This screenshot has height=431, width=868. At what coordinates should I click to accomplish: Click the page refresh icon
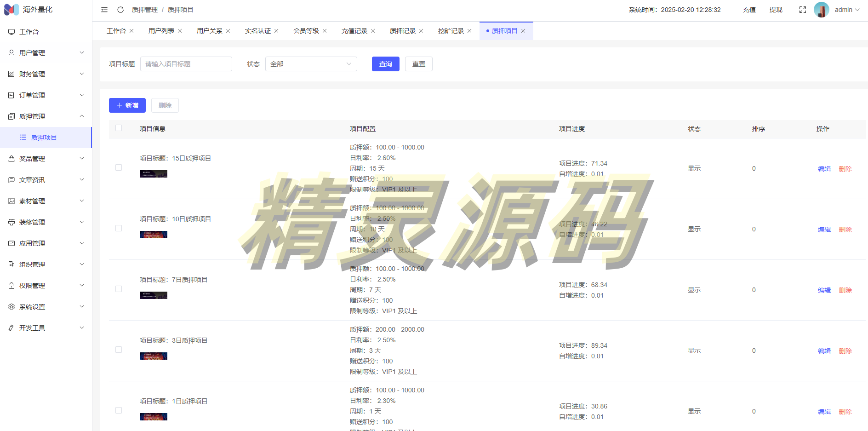click(120, 10)
